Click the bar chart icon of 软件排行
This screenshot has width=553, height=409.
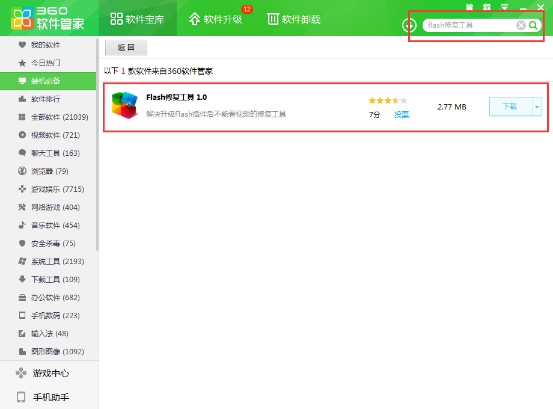tap(22, 99)
